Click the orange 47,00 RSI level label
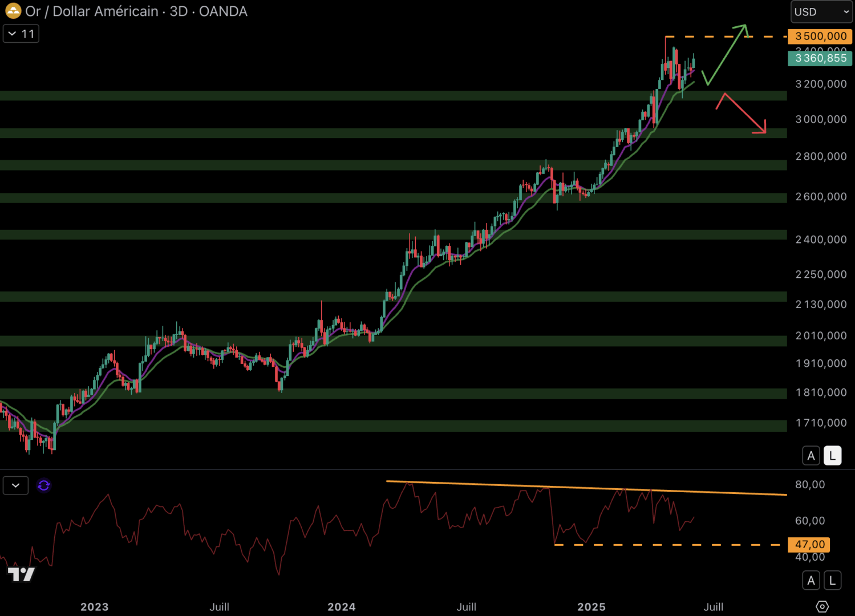Image resolution: width=855 pixels, height=616 pixels. [x=809, y=545]
